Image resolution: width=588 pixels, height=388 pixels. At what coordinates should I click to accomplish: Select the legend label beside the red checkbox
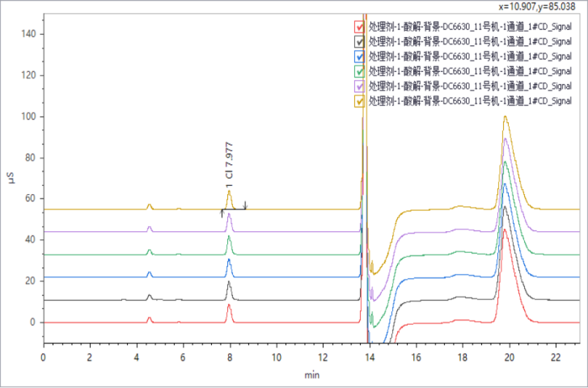click(470, 27)
